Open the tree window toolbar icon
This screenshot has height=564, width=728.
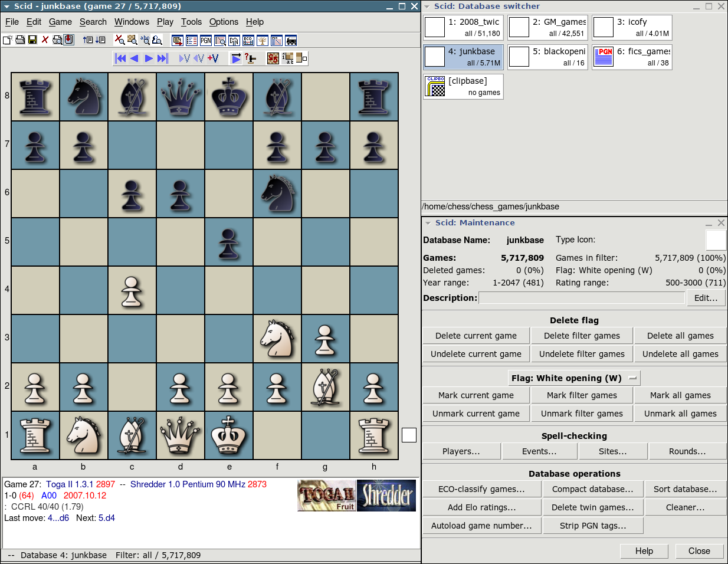point(263,41)
